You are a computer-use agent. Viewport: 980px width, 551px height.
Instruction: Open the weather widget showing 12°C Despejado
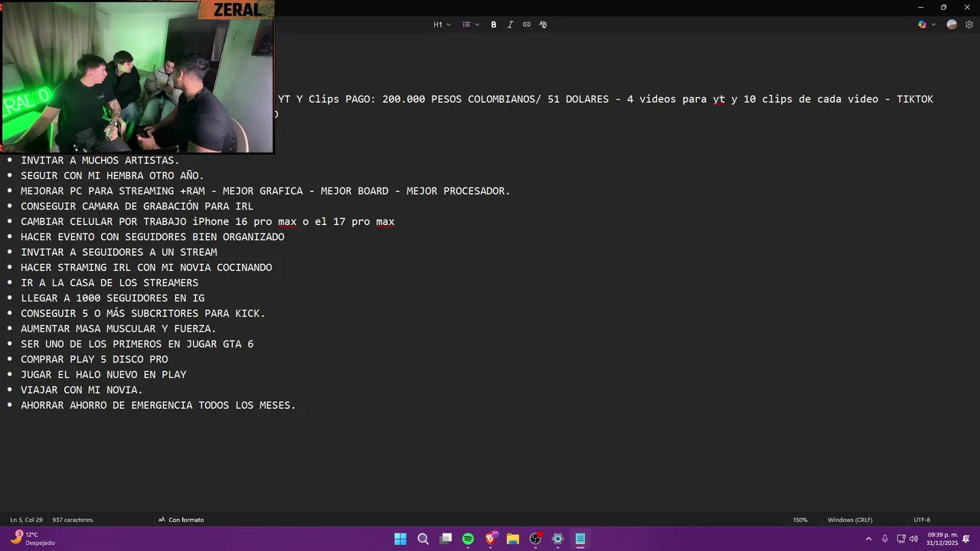click(x=32, y=539)
